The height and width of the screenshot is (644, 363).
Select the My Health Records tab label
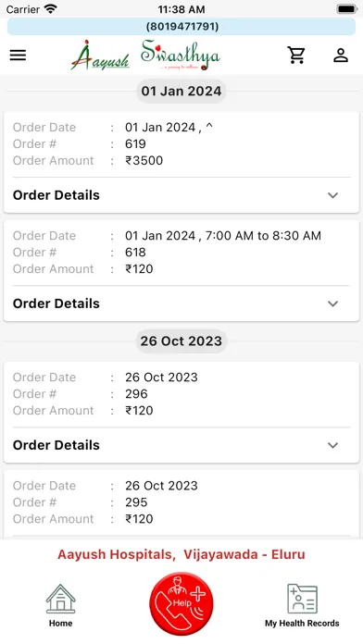(302, 623)
